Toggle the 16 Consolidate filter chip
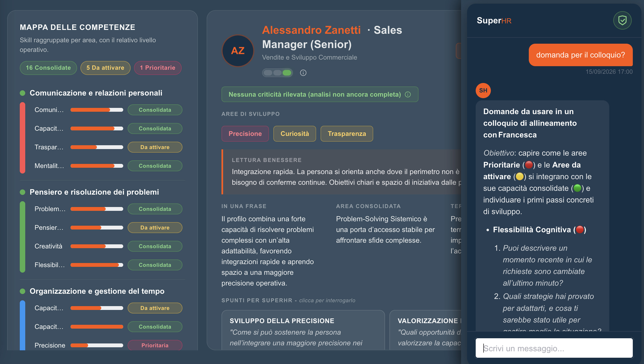Screen dimensions: 644x364 click(x=48, y=68)
